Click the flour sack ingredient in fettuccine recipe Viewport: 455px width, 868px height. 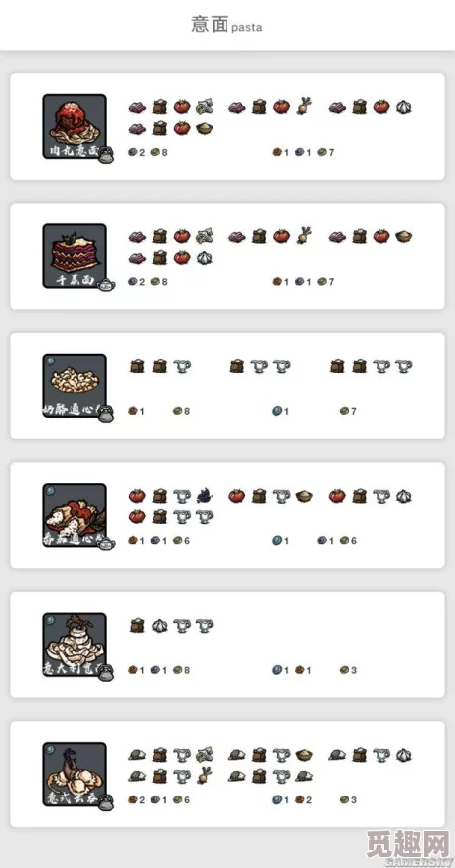click(137, 626)
